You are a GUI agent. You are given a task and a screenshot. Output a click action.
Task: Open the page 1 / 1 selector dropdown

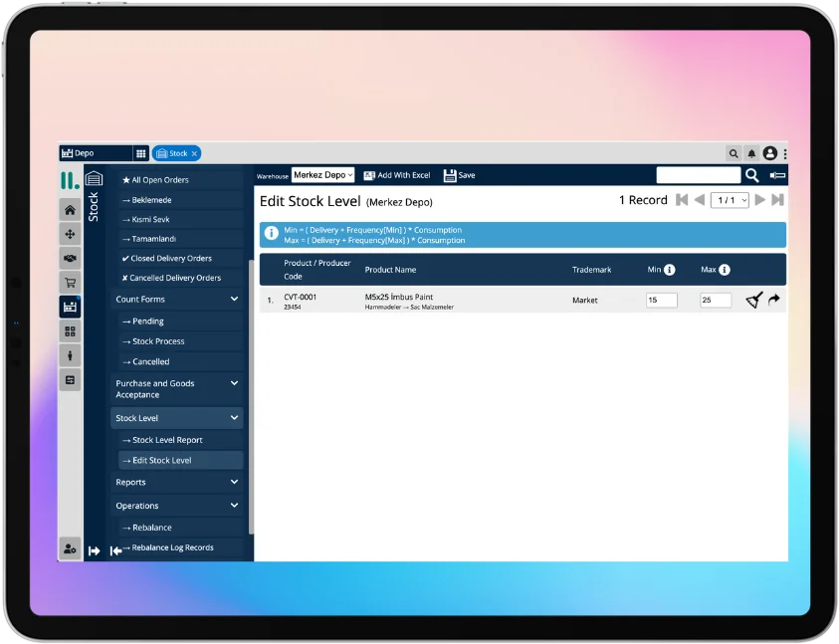point(732,200)
